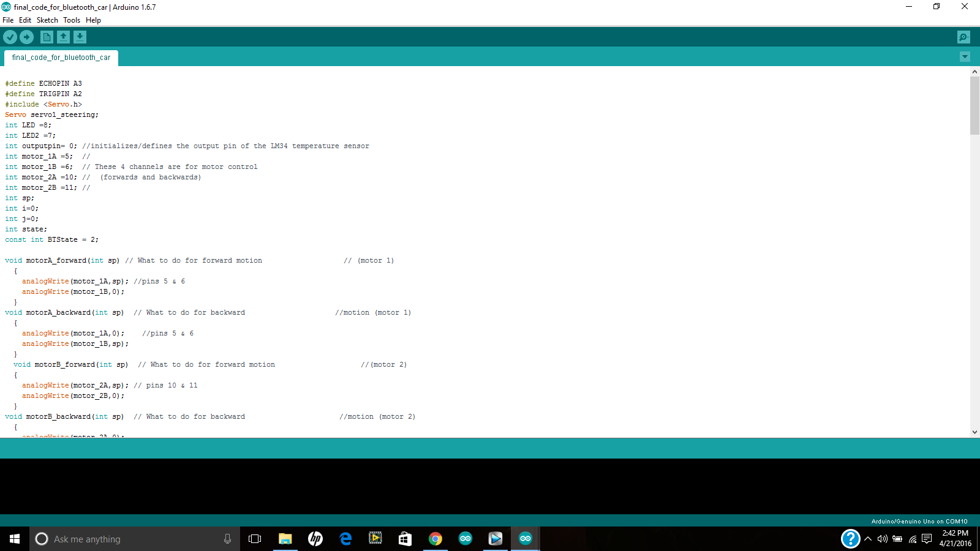Click the blue help question-mark tray icon
The width and height of the screenshot is (980, 551).
(x=850, y=539)
